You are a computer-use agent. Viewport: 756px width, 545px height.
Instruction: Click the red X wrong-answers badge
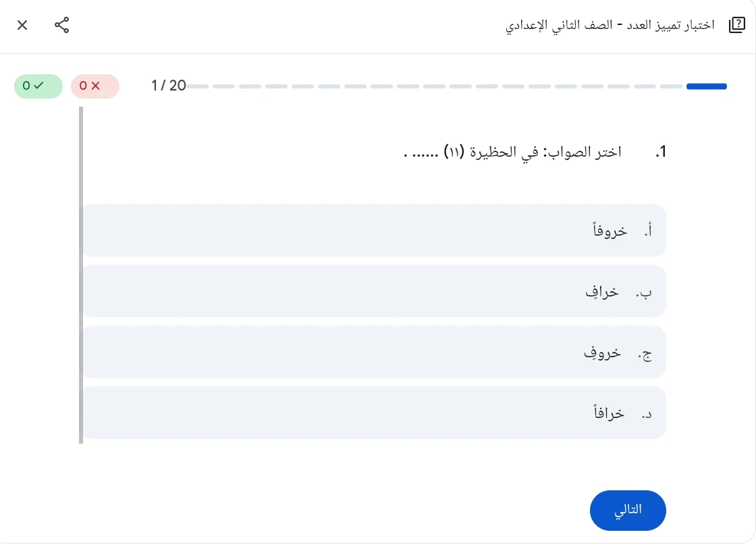(95, 86)
